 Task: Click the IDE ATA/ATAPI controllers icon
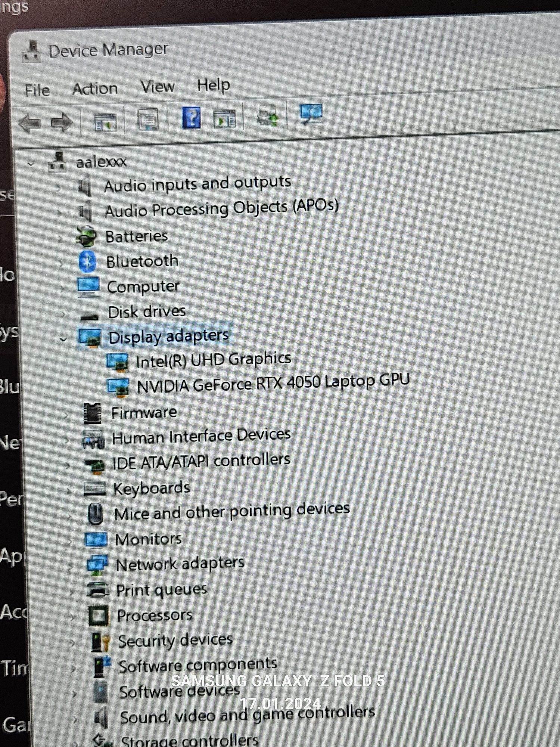click(95, 466)
